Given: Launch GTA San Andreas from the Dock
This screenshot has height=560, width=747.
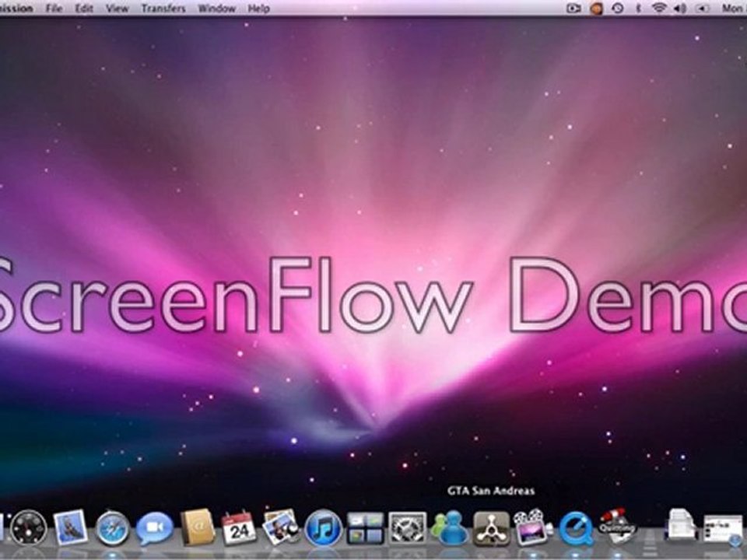Looking at the screenshot, I should [x=492, y=529].
